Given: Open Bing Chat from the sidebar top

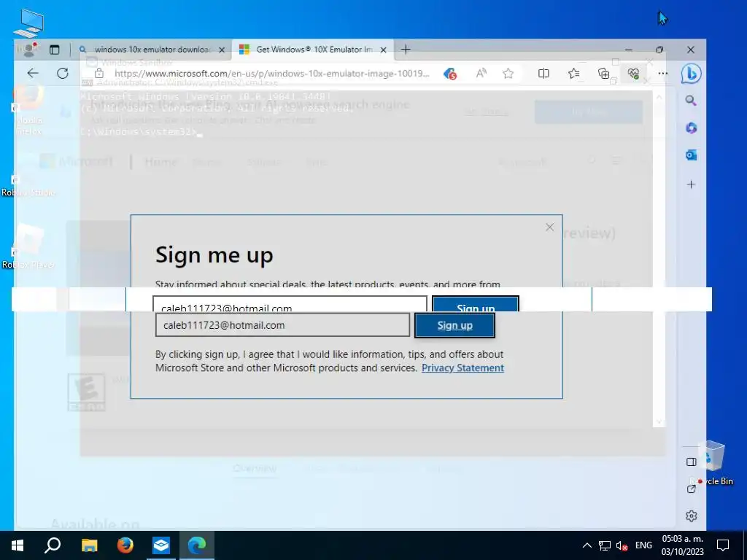Looking at the screenshot, I should coord(691,74).
